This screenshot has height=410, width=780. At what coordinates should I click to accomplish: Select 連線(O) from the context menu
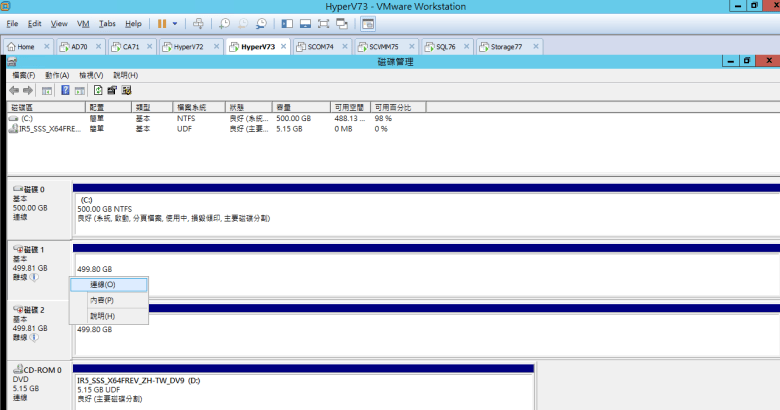point(102,285)
